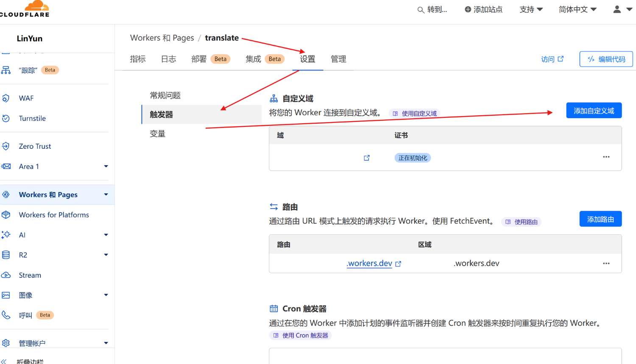Click the 添加站点 plus icon

468,9
